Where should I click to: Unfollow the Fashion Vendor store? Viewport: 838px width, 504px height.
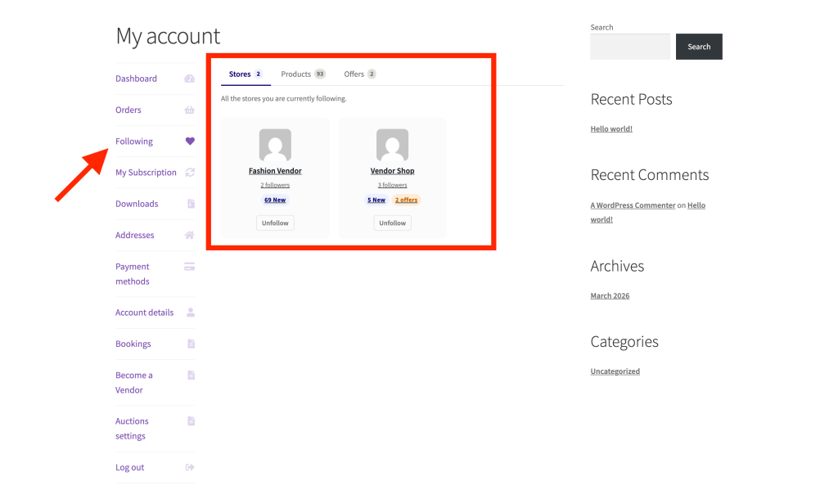(x=275, y=223)
